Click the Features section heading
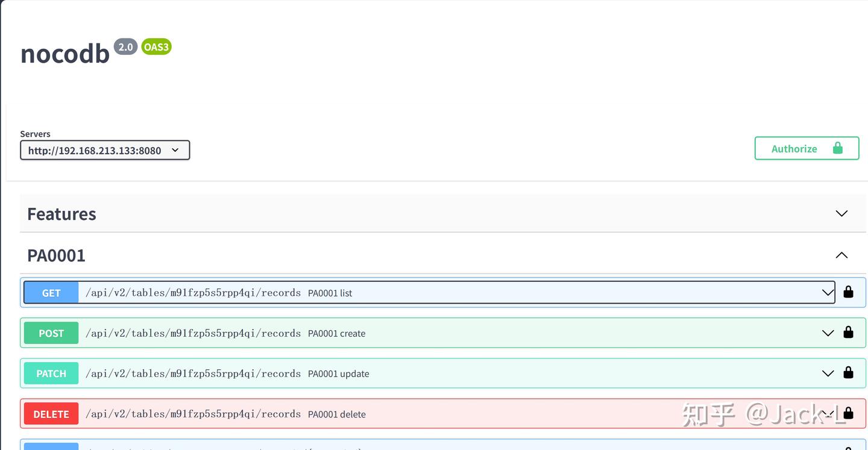Viewport: 868px width, 450px height. click(61, 214)
